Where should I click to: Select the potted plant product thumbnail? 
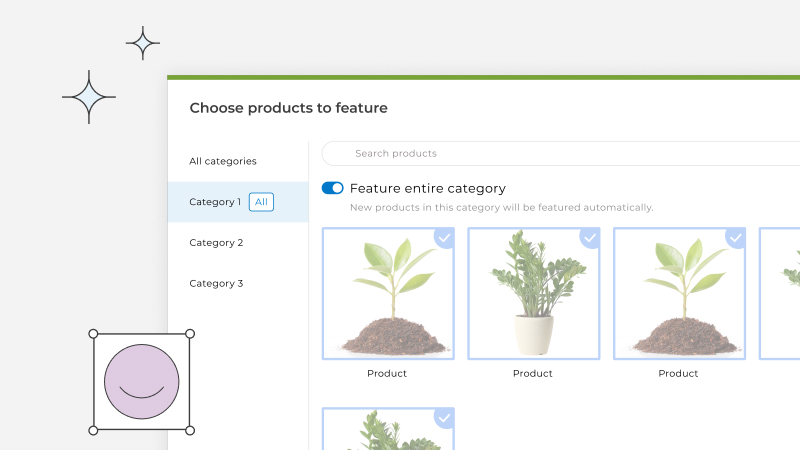(x=534, y=293)
